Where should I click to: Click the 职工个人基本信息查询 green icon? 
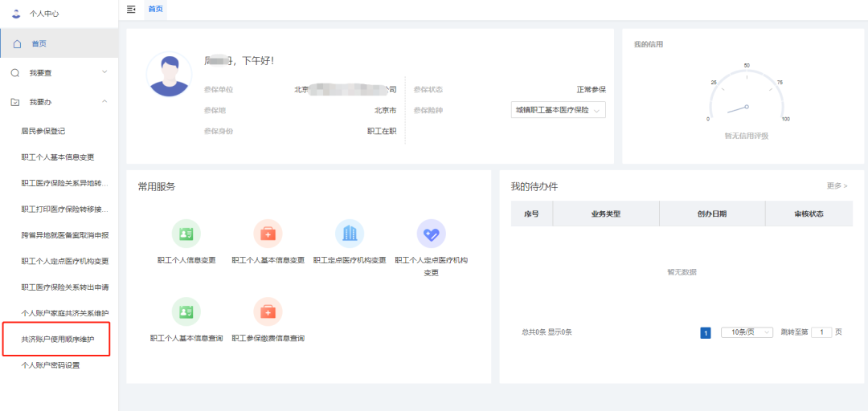[x=186, y=311]
